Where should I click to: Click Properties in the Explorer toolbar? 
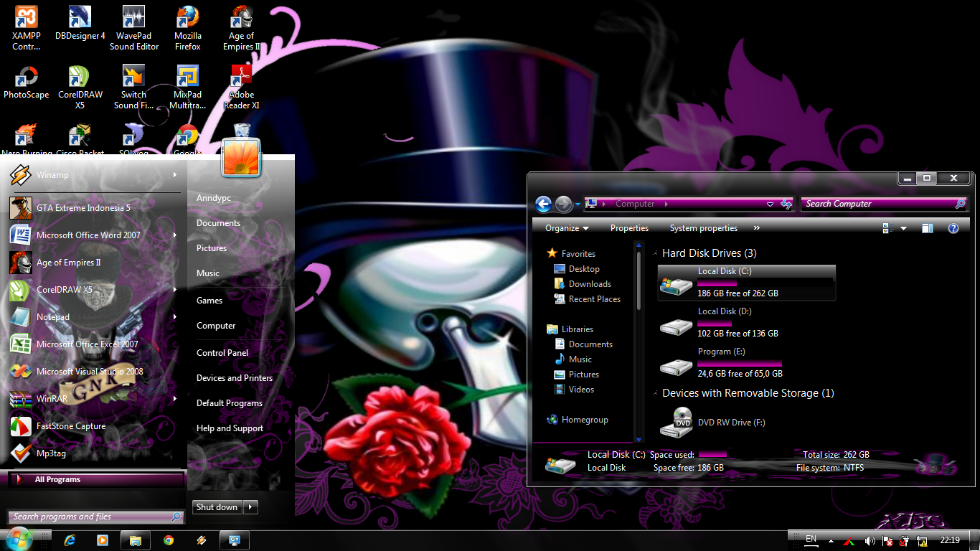(629, 228)
